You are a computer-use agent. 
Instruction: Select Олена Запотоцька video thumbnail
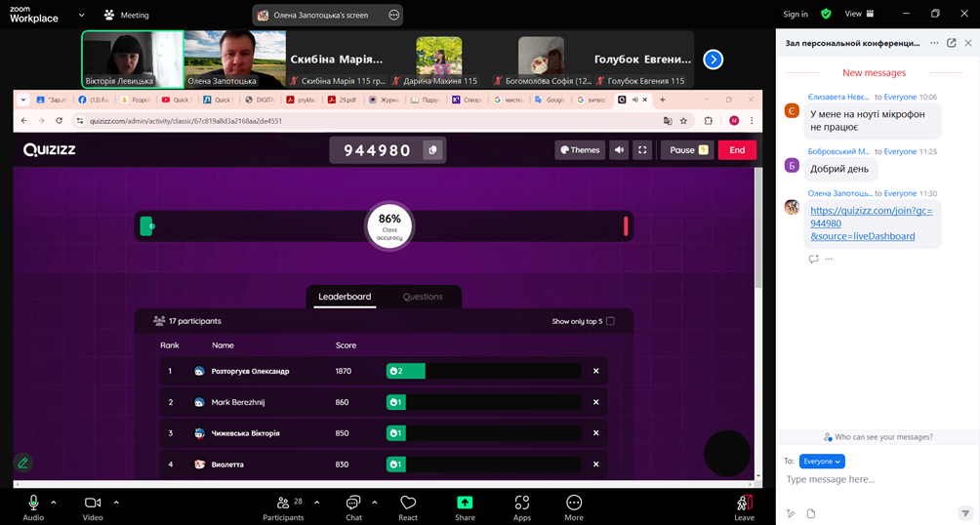tap(235, 60)
